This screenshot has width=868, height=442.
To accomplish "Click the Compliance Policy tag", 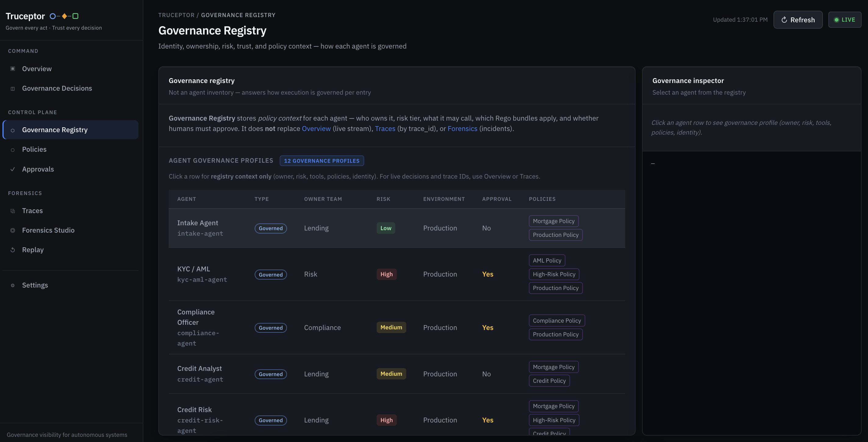I will pos(557,321).
